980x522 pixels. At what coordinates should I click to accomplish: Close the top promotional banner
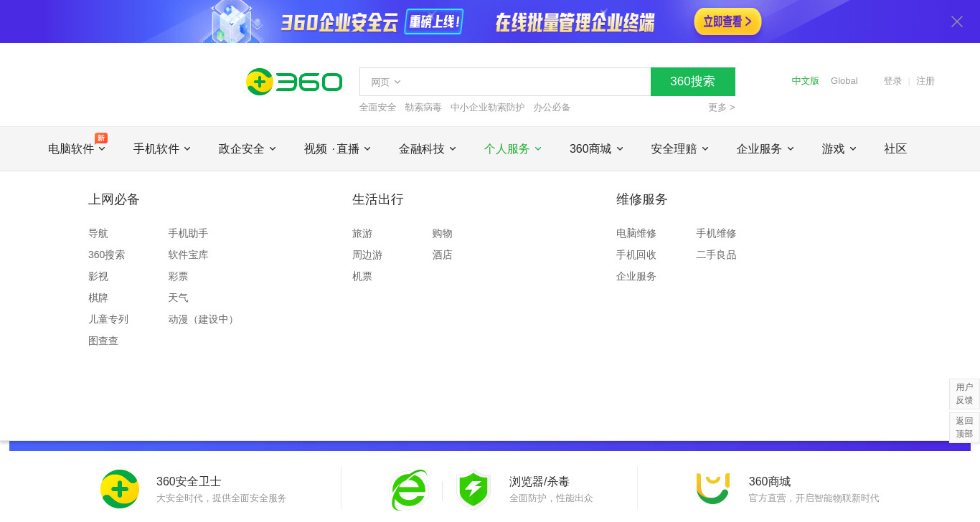pos(956,22)
